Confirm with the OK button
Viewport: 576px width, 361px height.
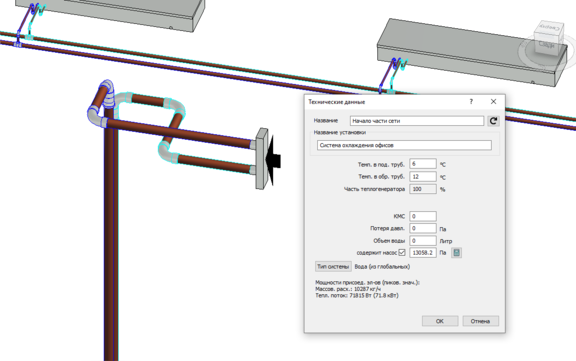click(x=440, y=321)
